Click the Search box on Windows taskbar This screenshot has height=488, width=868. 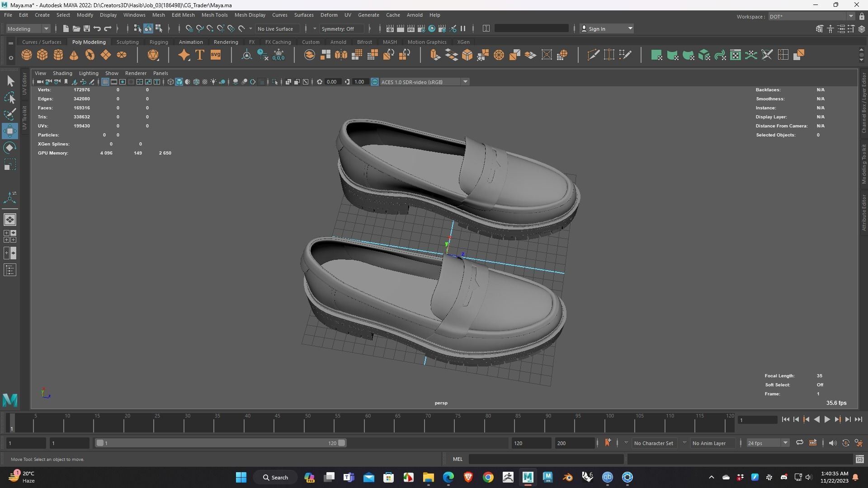[276, 477]
